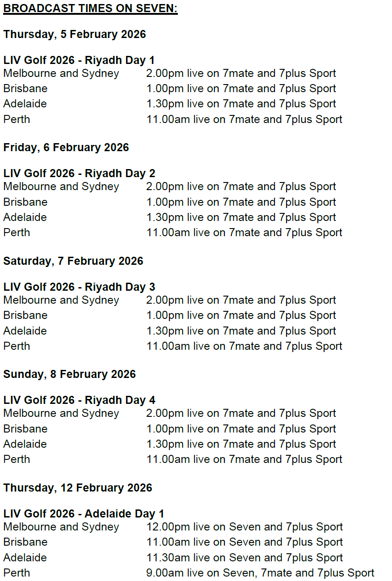392x581 pixels.
Task: Click the "Thursday, 5 February 2026" date heading
Action: 75,34
